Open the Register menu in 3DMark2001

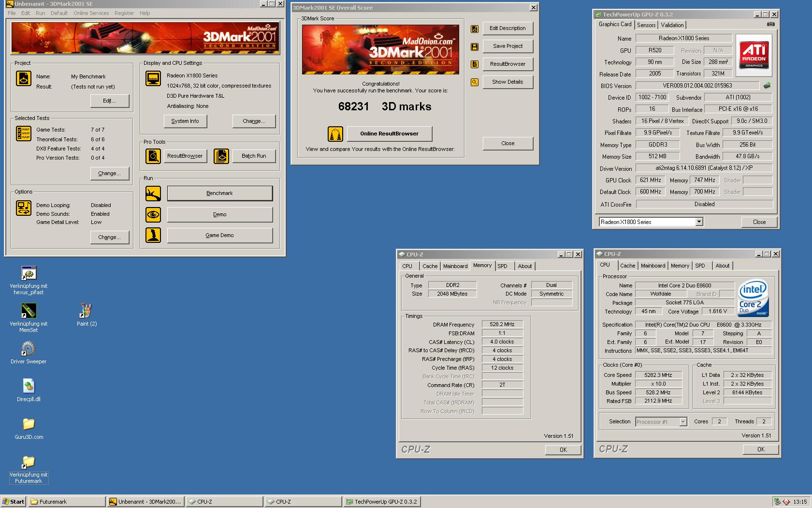point(124,13)
